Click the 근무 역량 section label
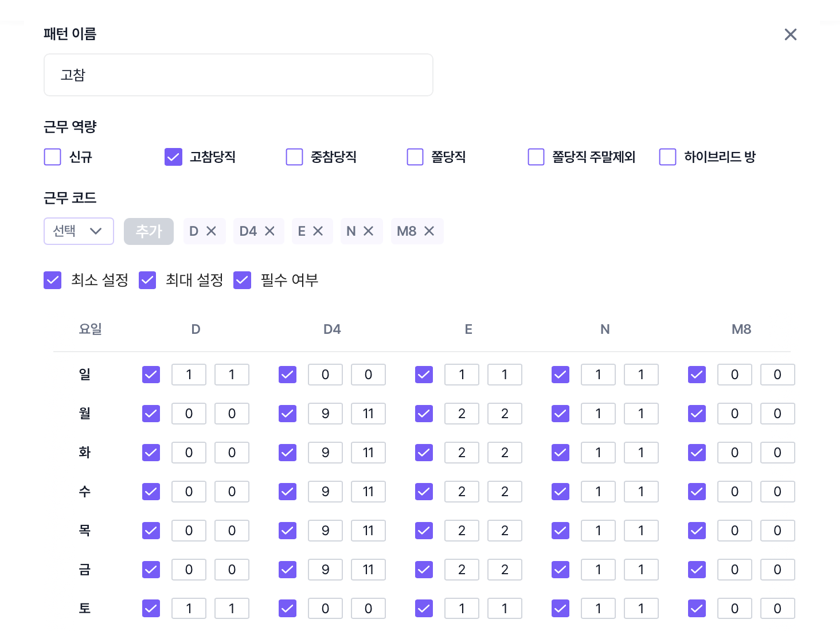This screenshot has height=631, width=840. pyautogui.click(x=70, y=127)
